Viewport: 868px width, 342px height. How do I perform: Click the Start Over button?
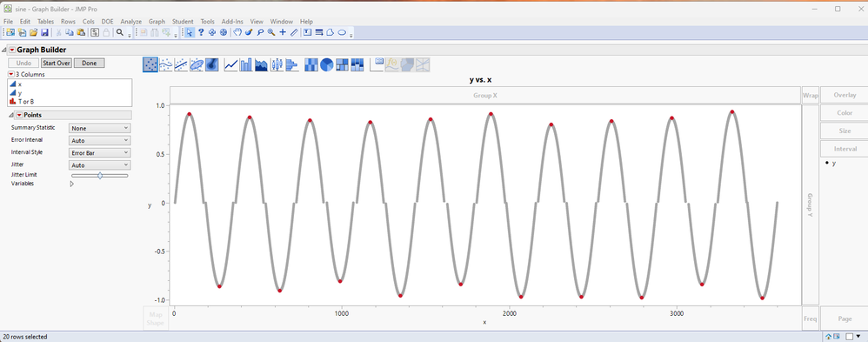tap(57, 64)
